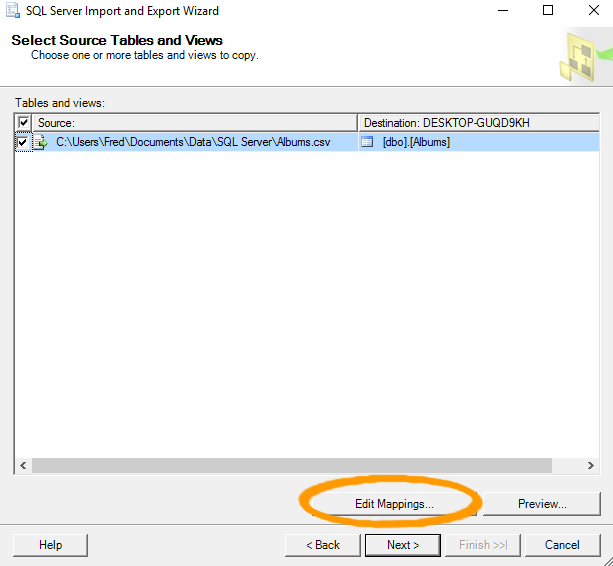Go back to the previous wizard step

point(323,545)
